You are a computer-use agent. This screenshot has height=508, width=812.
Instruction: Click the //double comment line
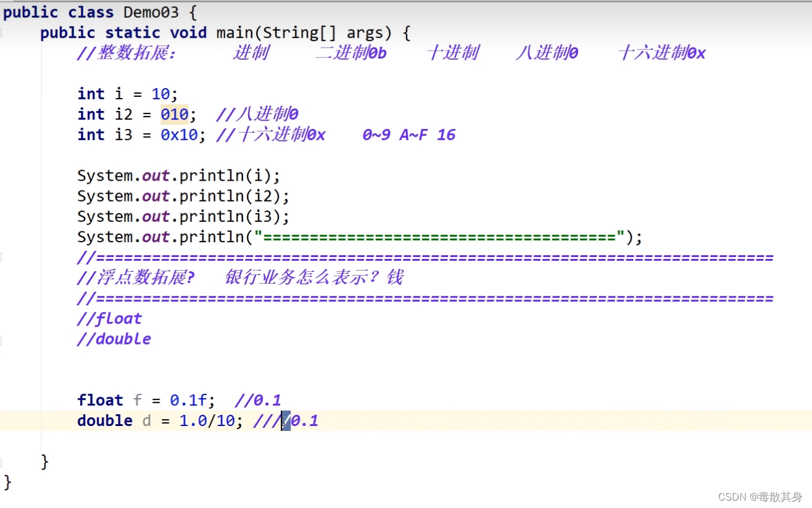[114, 338]
